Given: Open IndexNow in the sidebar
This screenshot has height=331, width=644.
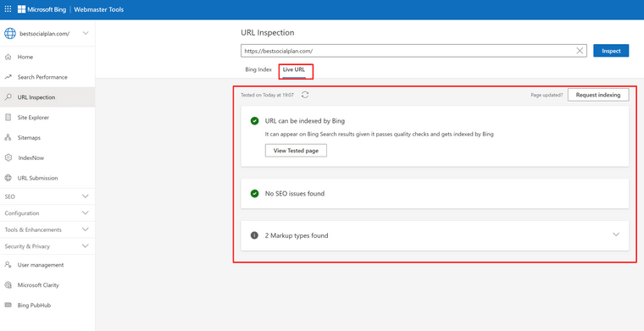Looking at the screenshot, I should (x=47, y=158).
